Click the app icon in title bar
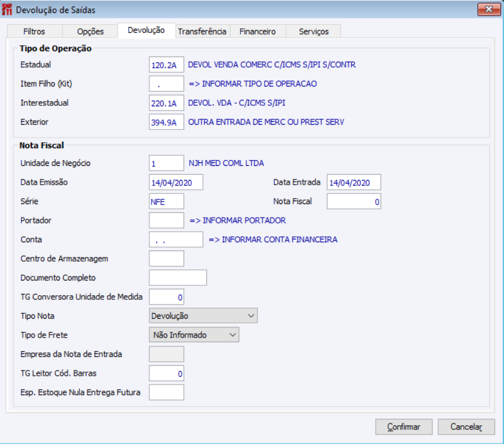Image resolution: width=504 pixels, height=444 pixels. coord(7,9)
